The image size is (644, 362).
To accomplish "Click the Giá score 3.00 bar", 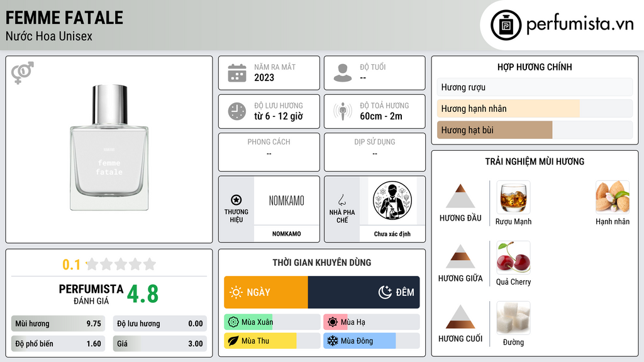I will pyautogui.click(x=160, y=344).
